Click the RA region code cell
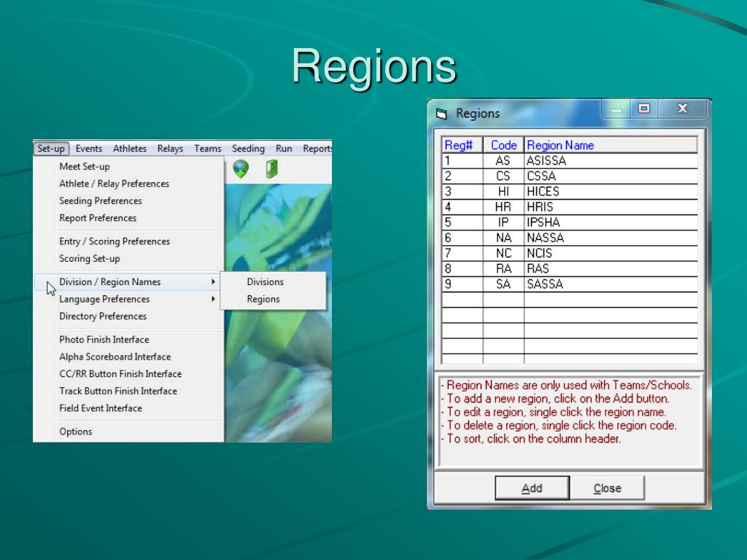The height and width of the screenshot is (560, 747). coord(503,268)
